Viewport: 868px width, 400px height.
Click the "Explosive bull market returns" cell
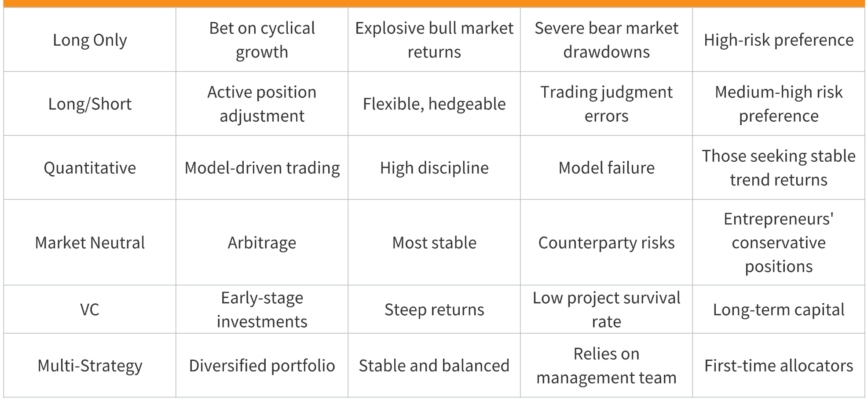tap(434, 40)
